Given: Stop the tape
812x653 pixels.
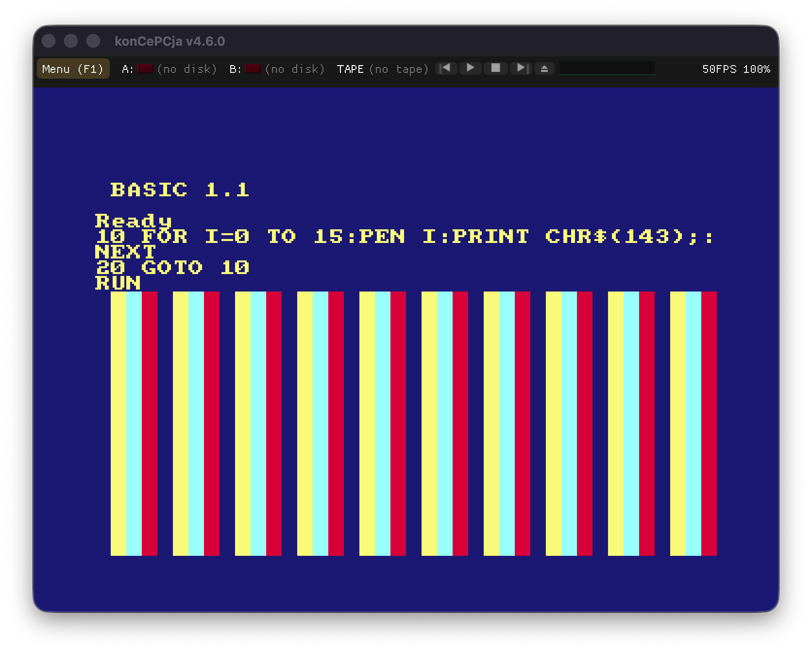Looking at the screenshot, I should point(495,68).
